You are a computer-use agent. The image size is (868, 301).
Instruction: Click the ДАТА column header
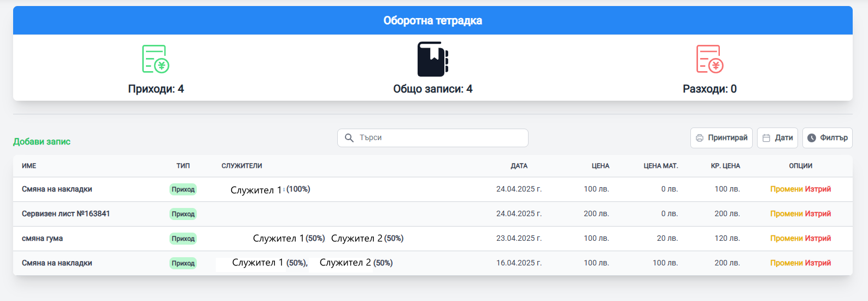click(519, 166)
